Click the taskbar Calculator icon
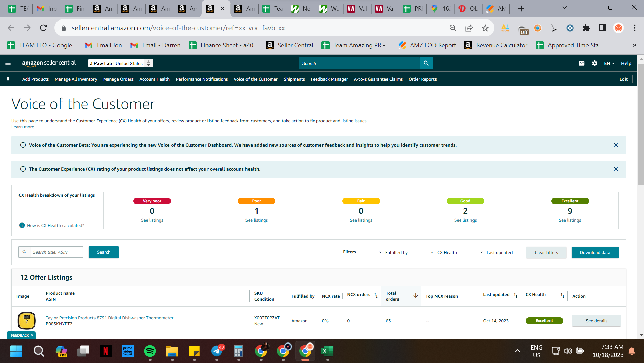 239,351
